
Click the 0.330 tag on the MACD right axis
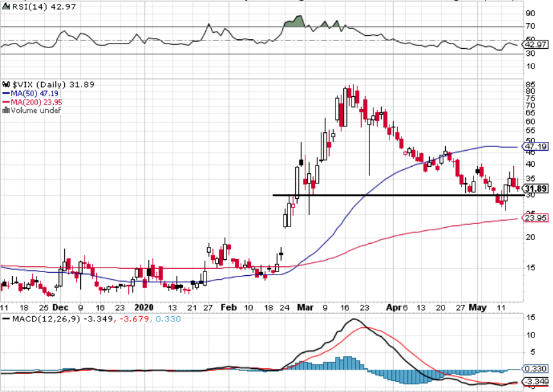point(536,369)
